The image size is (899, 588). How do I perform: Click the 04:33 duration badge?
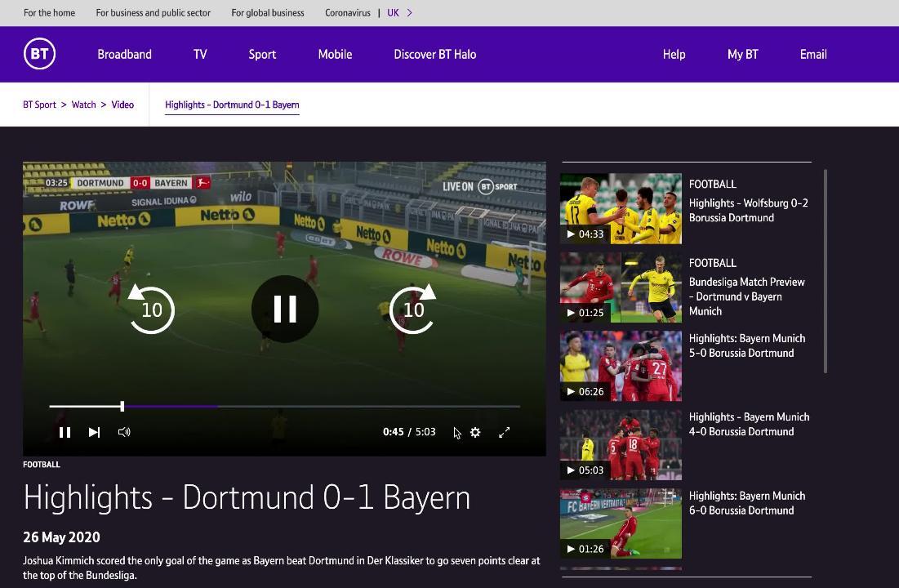585,234
